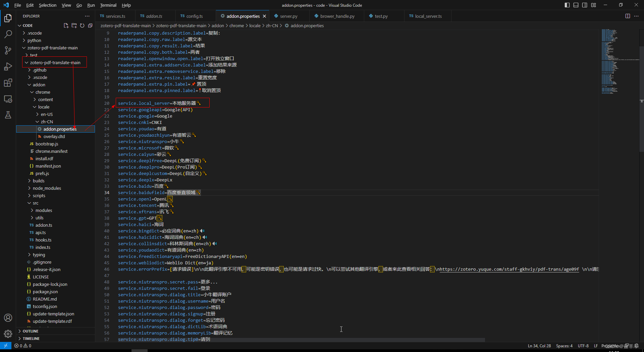Open the Selection menu
644x352 pixels.
[x=48, y=5]
